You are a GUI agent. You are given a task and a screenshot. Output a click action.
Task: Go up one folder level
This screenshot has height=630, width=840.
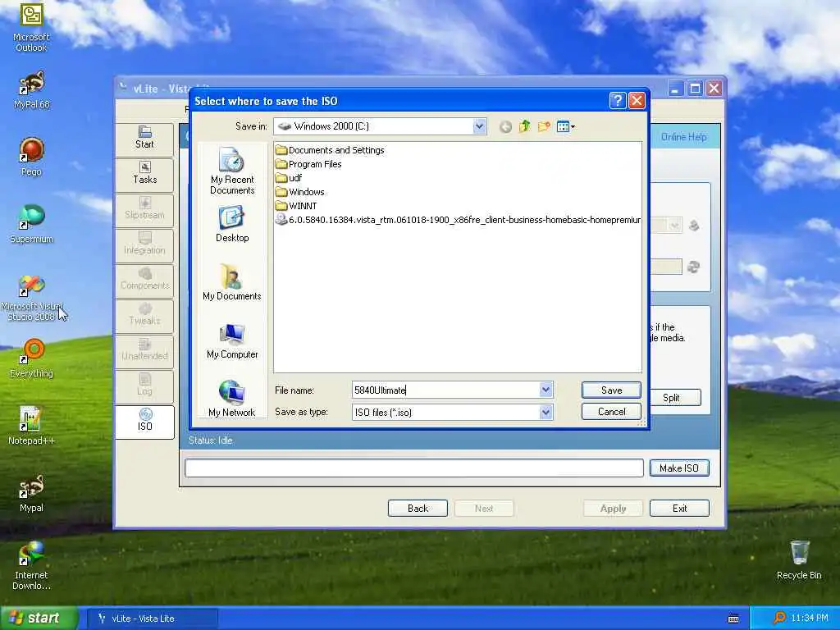pyautogui.click(x=524, y=126)
